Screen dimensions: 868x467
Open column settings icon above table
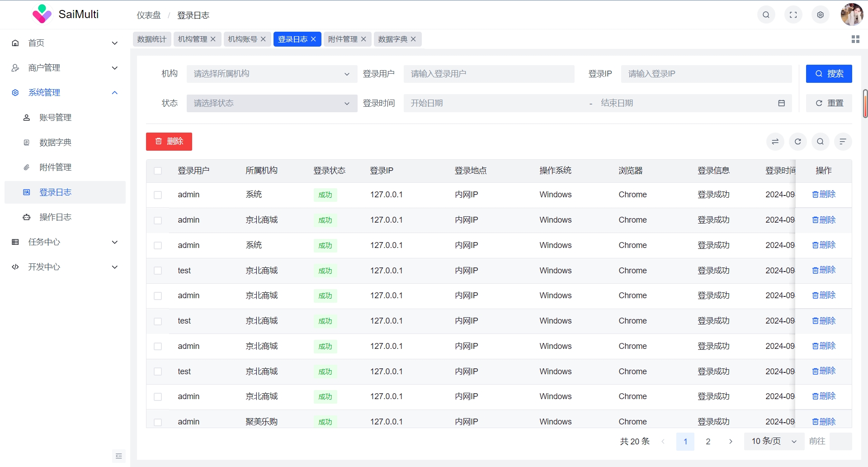tap(843, 142)
